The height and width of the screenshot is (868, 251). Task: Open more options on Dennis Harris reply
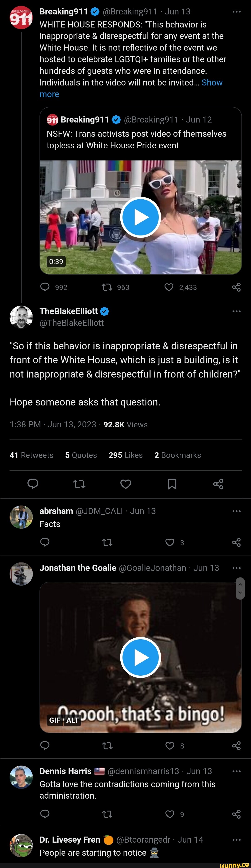coord(236,771)
